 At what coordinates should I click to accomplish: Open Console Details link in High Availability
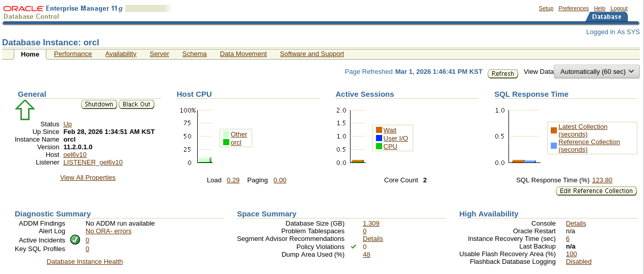click(x=576, y=224)
